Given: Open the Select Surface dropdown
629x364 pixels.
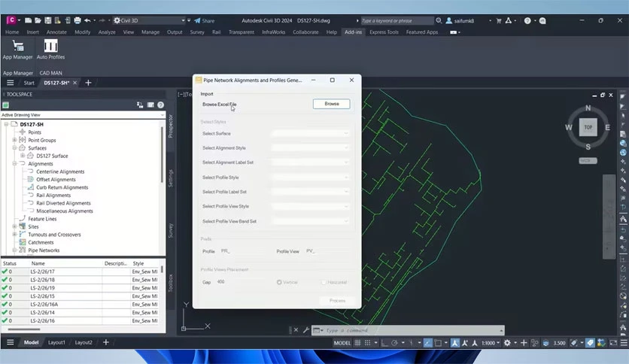Looking at the screenshot, I should coord(310,134).
